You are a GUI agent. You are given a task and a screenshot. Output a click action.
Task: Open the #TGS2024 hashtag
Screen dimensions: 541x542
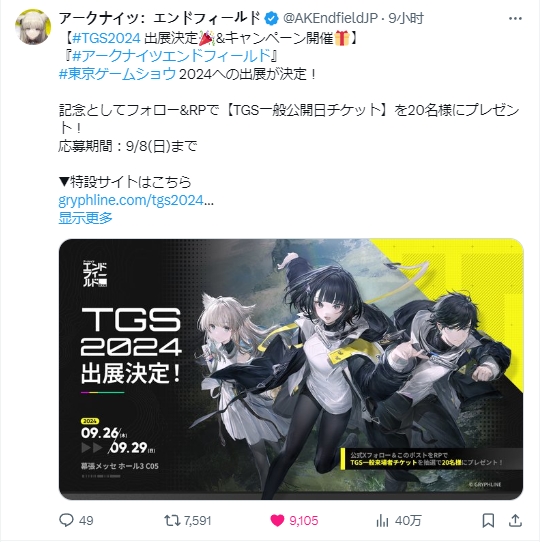106,38
